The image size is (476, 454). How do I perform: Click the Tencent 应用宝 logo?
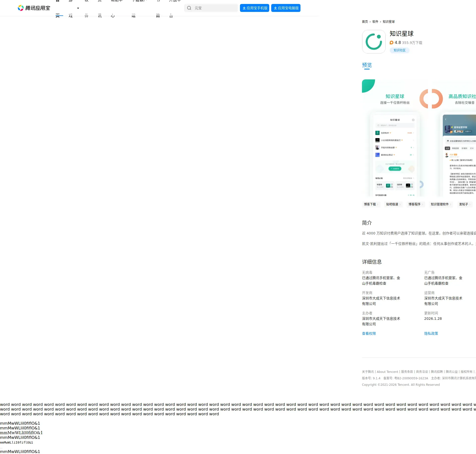34,8
